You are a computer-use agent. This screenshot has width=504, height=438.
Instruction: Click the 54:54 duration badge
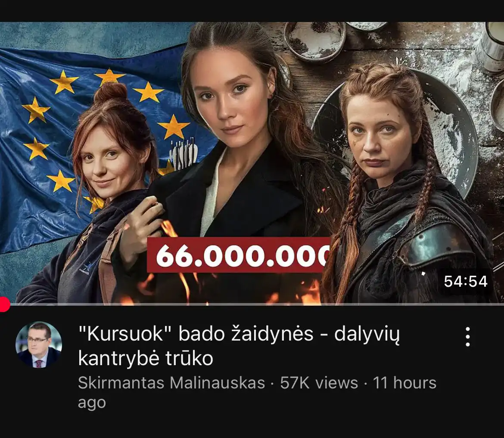click(x=465, y=282)
